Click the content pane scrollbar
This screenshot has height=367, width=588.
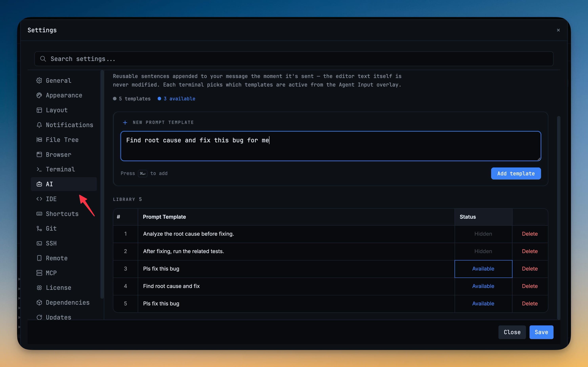tap(559, 218)
